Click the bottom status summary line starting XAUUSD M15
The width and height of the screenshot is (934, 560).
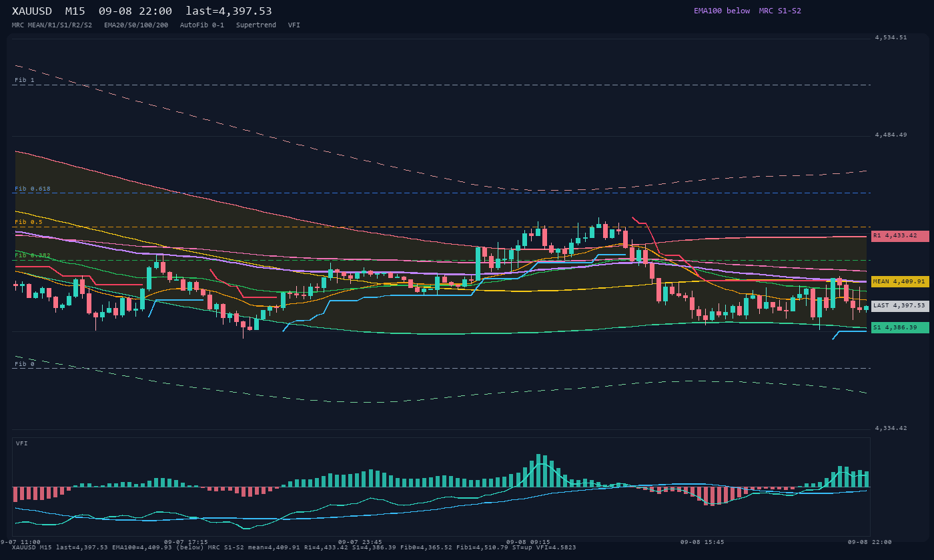click(294, 547)
